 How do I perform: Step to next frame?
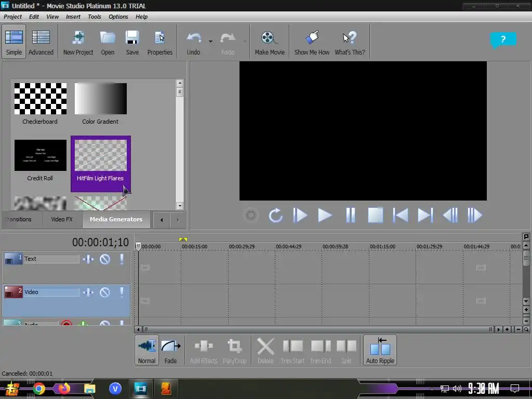[x=475, y=215]
